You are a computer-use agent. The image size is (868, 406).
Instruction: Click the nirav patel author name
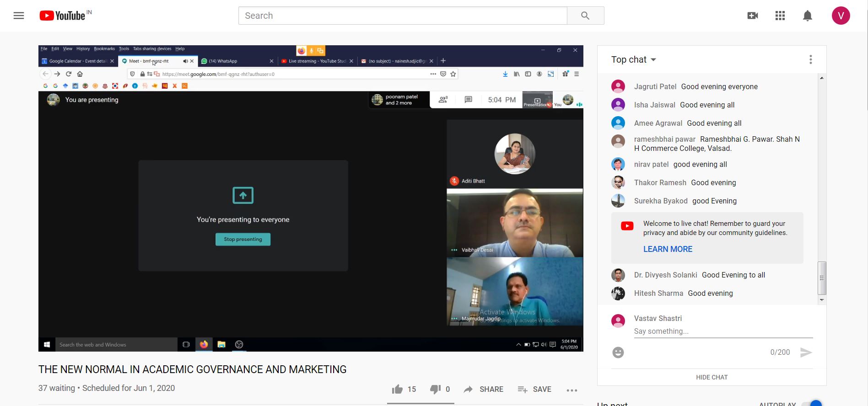click(651, 164)
